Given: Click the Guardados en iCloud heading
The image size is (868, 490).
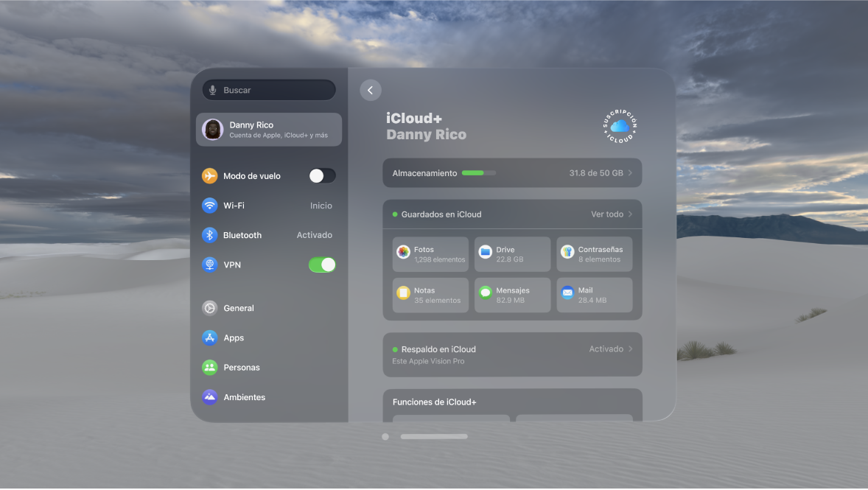Looking at the screenshot, I should (x=441, y=214).
